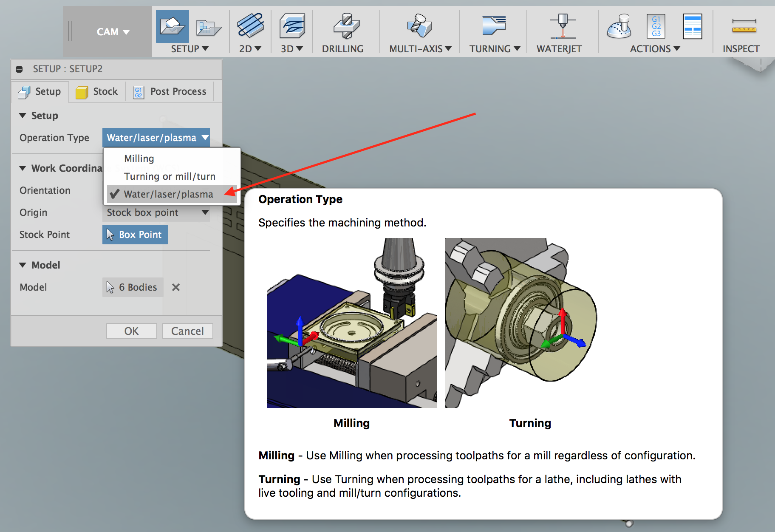775x532 pixels.
Task: Click the Inspect measure ruler icon
Action: pyautogui.click(x=744, y=26)
